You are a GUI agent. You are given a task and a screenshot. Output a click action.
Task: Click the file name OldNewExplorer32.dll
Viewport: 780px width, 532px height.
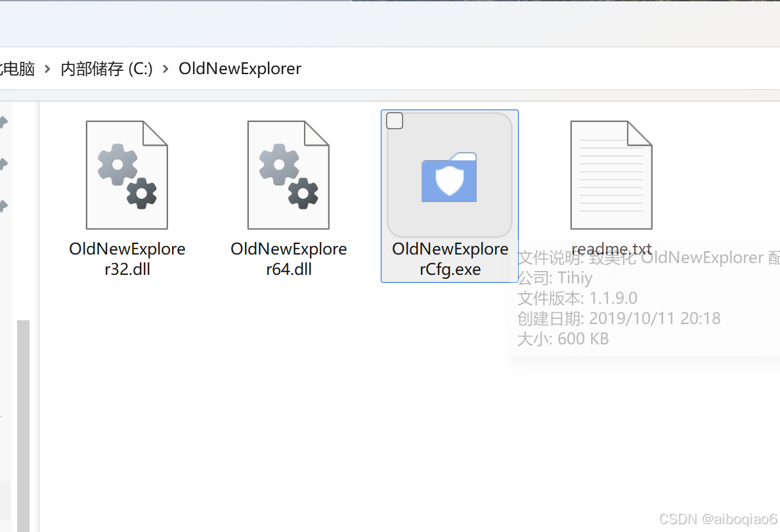[127, 259]
